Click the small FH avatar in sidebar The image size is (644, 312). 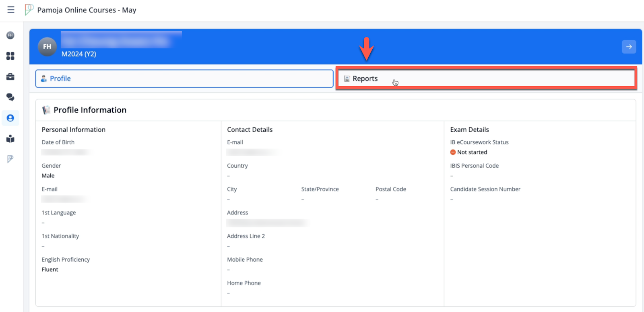click(10, 35)
